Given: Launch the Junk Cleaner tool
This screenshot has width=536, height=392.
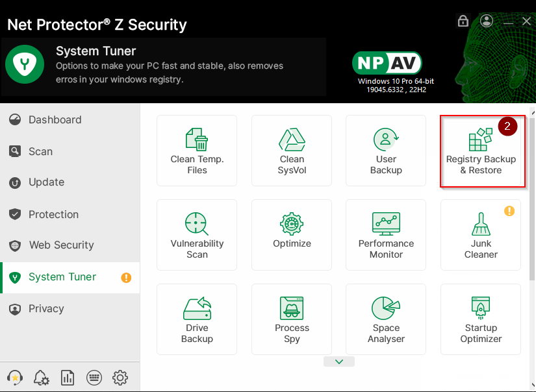Looking at the screenshot, I should coord(481,234).
